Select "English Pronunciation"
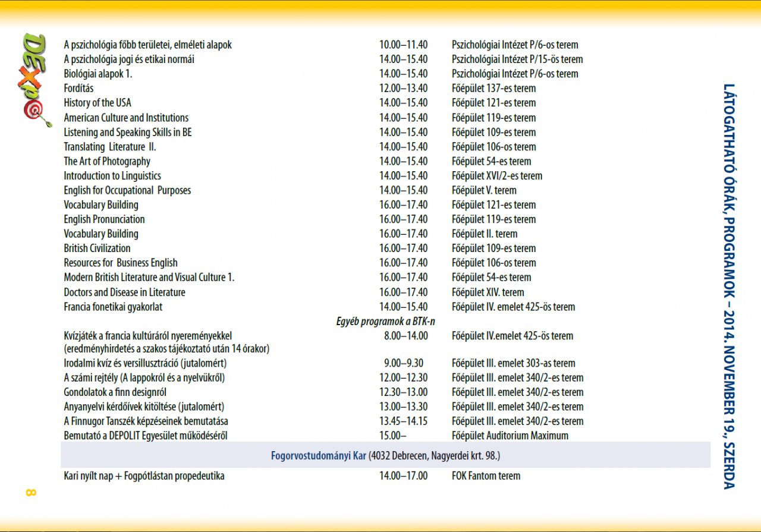This screenshot has height=532, width=761. click(104, 219)
